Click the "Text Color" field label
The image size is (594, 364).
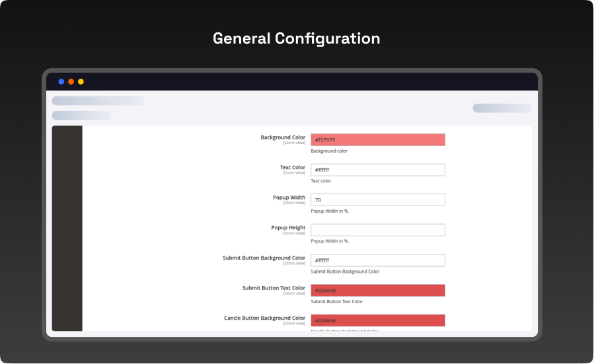pyautogui.click(x=293, y=168)
